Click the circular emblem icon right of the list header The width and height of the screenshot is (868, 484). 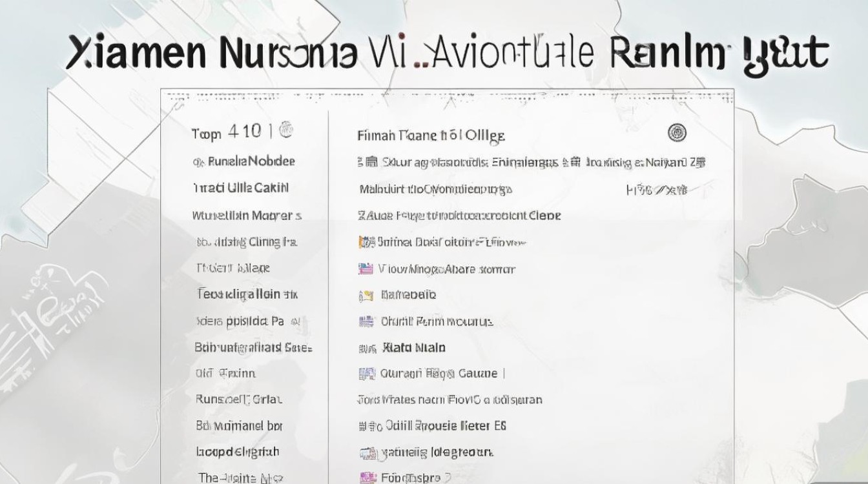pyautogui.click(x=677, y=133)
